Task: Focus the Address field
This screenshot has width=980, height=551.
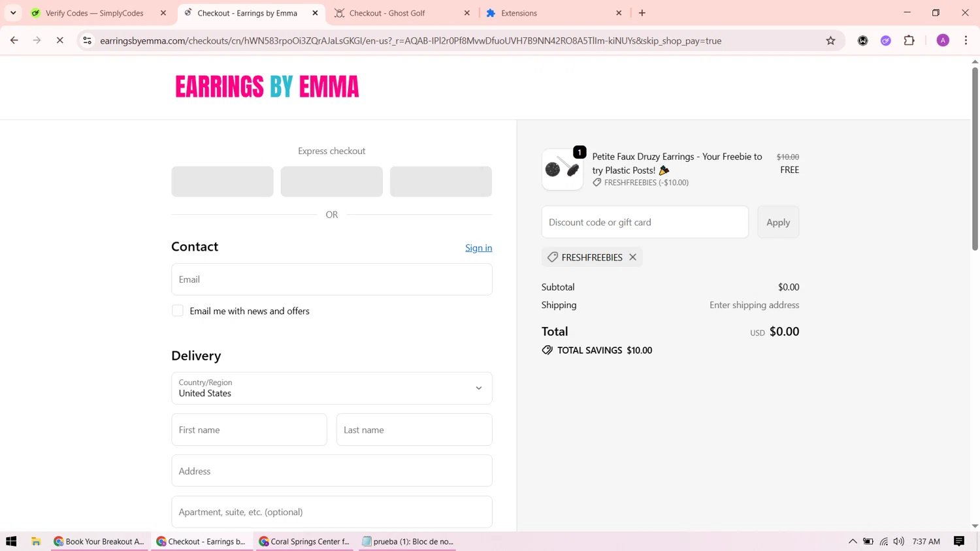Action: [x=331, y=471]
